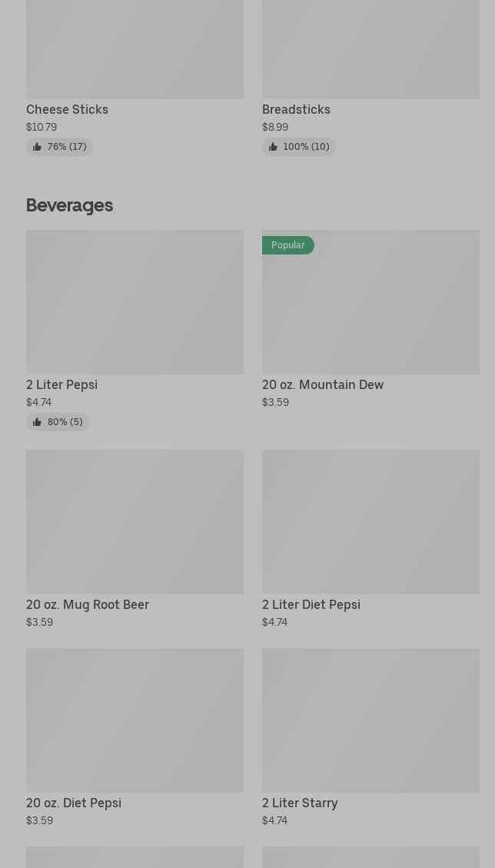Open the 20 oz. Diet Pepsi title

coord(74,803)
